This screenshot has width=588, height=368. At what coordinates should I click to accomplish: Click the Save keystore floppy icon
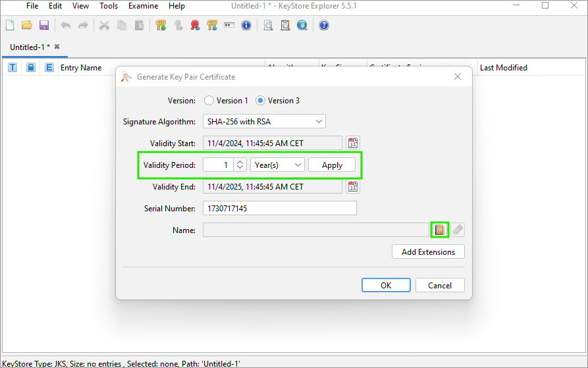point(44,26)
